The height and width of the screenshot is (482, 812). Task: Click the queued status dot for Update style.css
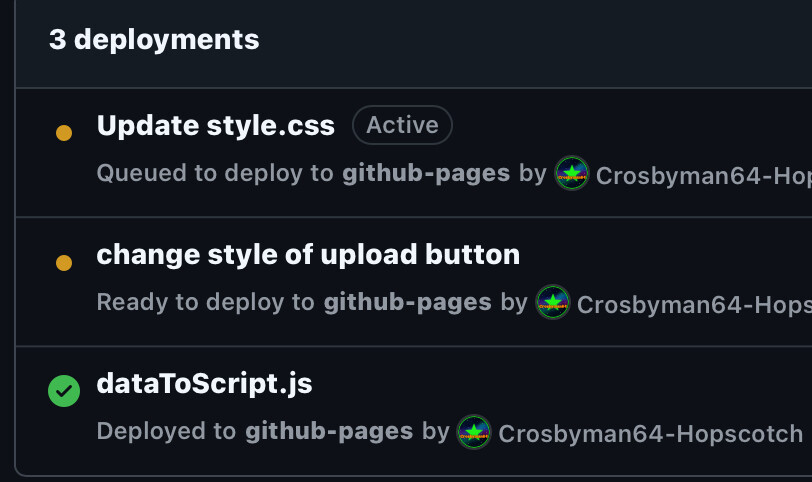click(x=64, y=133)
